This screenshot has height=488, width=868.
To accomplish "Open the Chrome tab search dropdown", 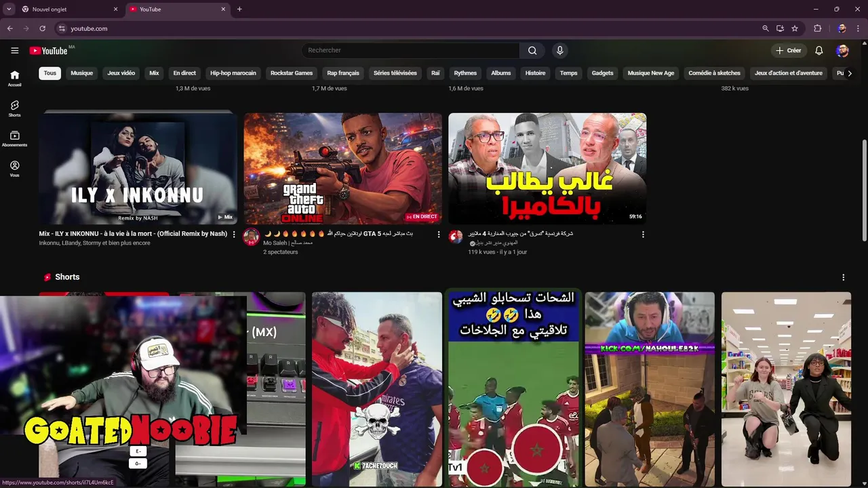I will [x=9, y=9].
